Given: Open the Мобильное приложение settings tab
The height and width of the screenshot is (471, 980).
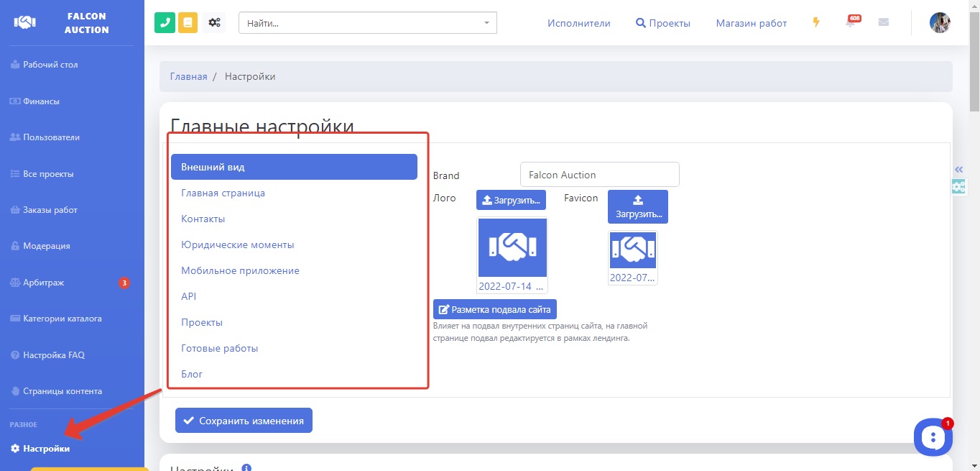Looking at the screenshot, I should (x=240, y=270).
